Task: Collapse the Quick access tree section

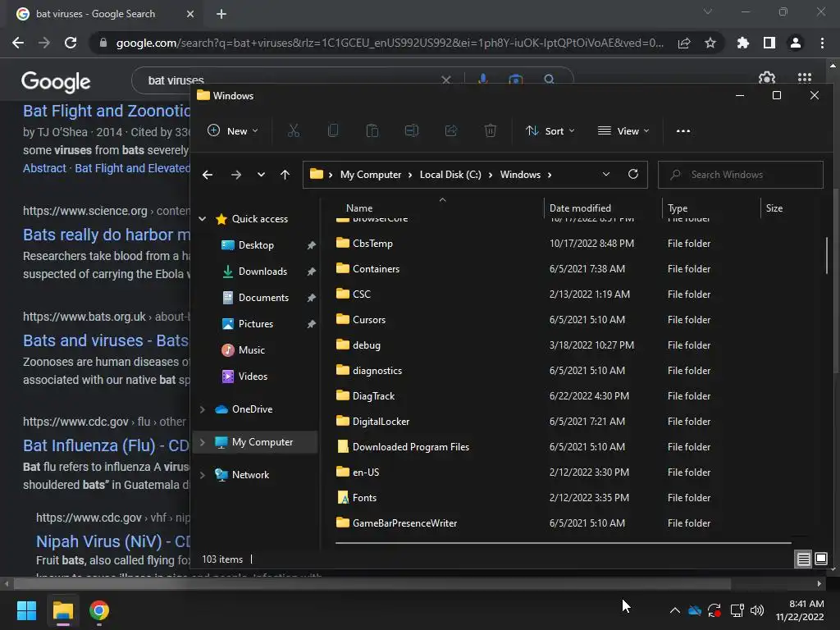Action: tap(203, 218)
